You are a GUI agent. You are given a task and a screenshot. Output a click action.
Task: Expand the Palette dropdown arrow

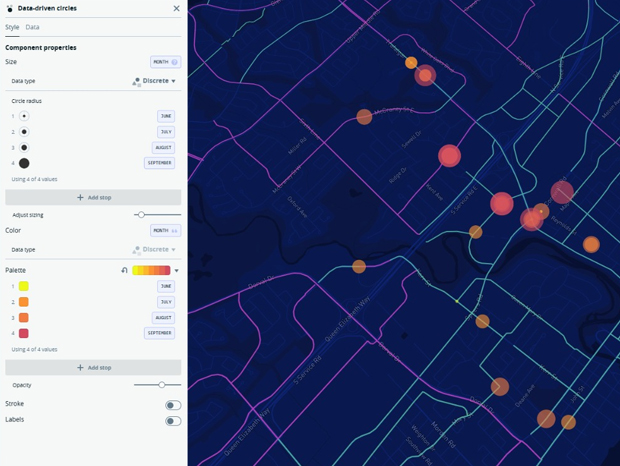pos(176,271)
